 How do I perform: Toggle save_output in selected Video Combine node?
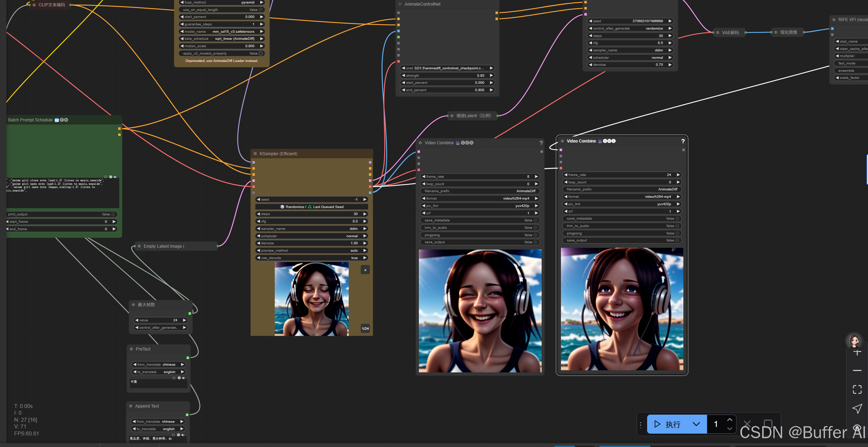click(x=677, y=240)
